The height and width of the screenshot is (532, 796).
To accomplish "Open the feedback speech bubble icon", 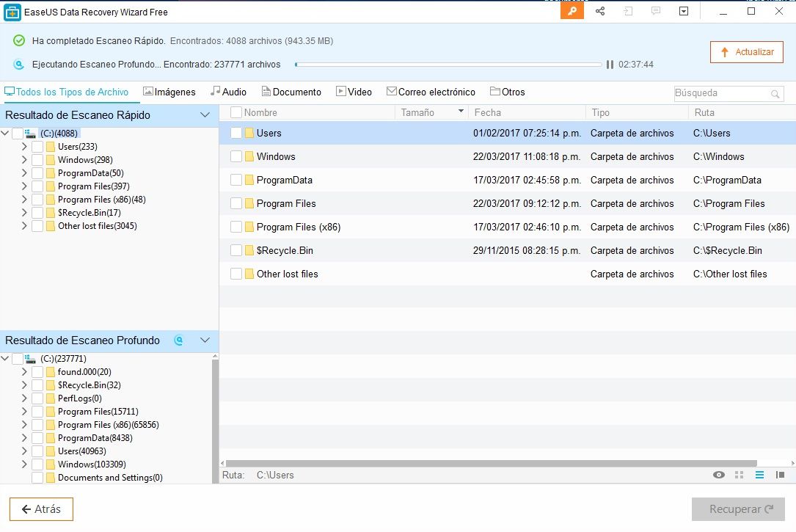I will coord(656,11).
